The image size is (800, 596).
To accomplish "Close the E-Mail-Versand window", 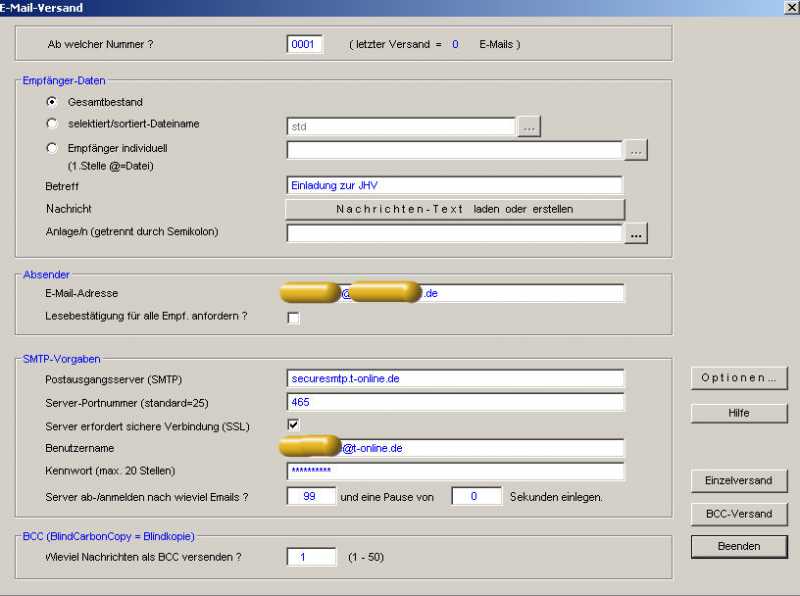I will point(791,8).
